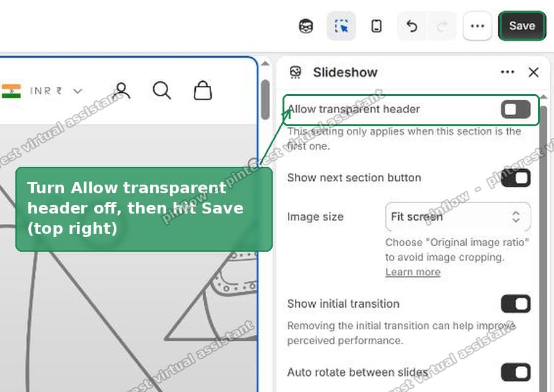Viewport: 554px width, 392px height.
Task: Close the Slideshow settings panel
Action: coord(534,73)
